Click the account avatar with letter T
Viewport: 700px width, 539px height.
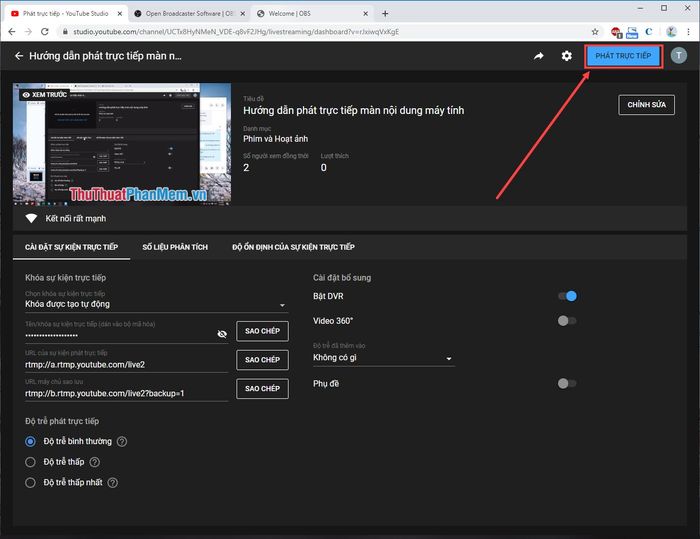(679, 55)
